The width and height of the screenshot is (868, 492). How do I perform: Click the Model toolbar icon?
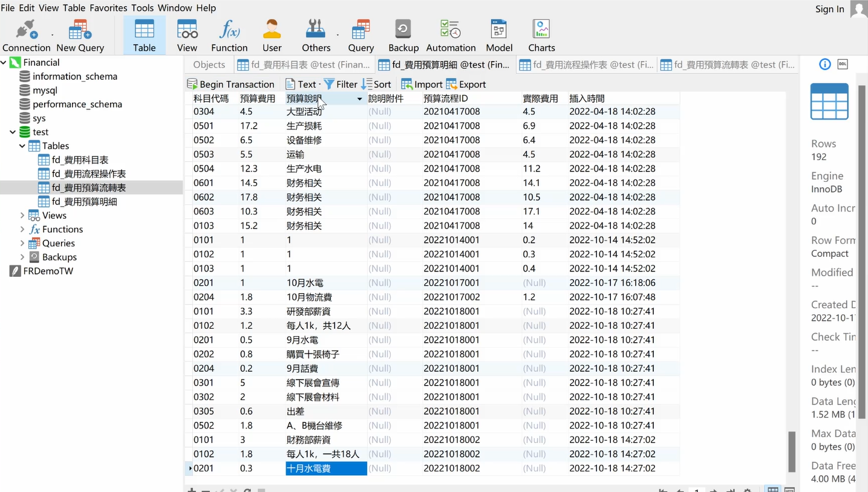499,36
